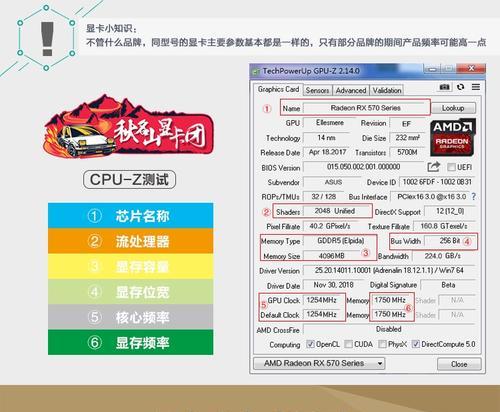
Task: Click the Default Clock 1254 MHz value
Action: point(322,314)
